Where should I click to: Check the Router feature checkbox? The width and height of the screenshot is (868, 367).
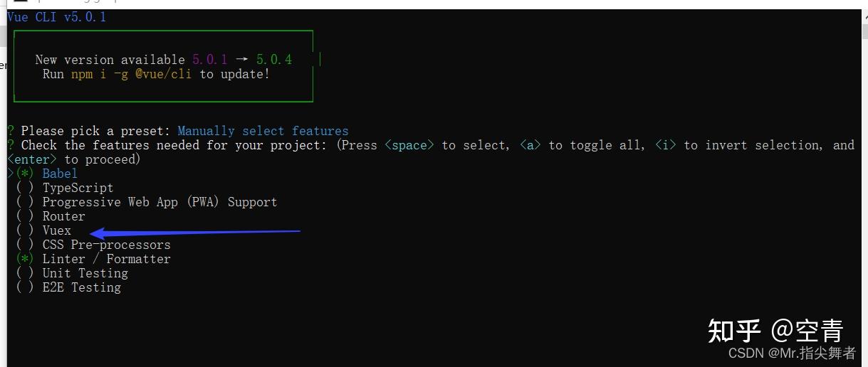(25, 216)
